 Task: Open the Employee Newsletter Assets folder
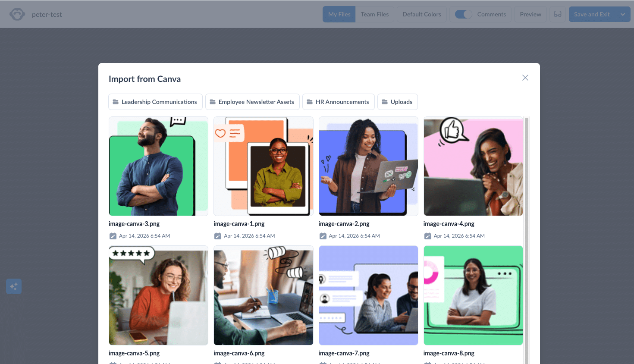click(252, 102)
